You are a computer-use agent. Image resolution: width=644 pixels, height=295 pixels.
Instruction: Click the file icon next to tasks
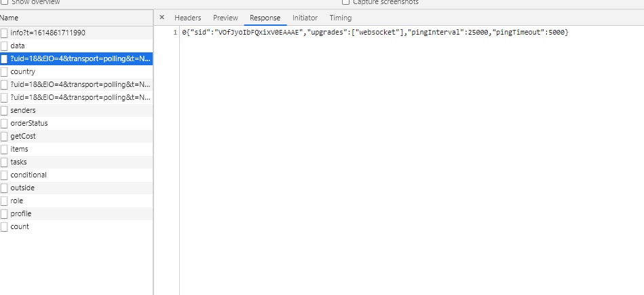[4, 162]
